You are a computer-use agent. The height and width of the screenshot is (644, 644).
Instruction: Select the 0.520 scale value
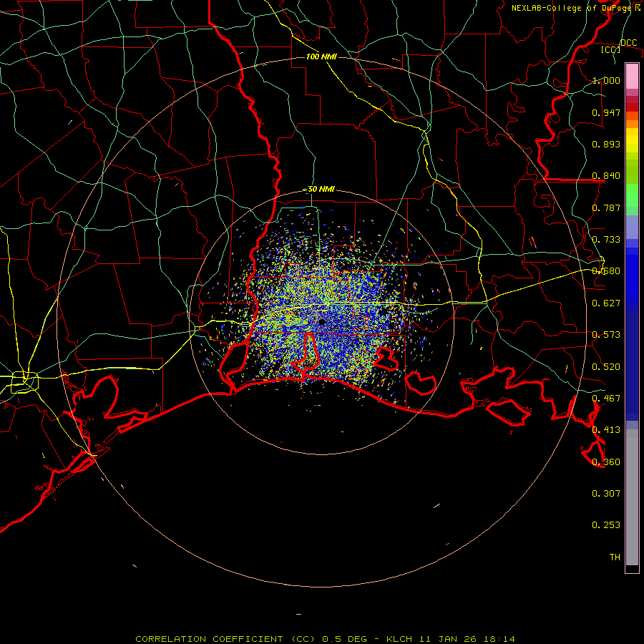pos(606,367)
